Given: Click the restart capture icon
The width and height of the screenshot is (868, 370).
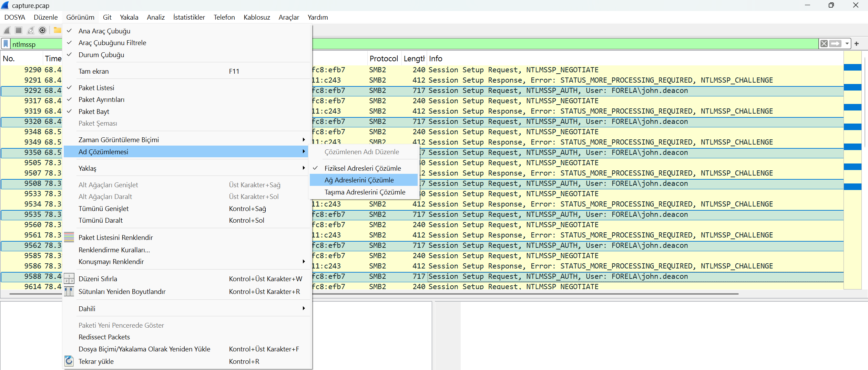Looking at the screenshot, I should [x=31, y=31].
